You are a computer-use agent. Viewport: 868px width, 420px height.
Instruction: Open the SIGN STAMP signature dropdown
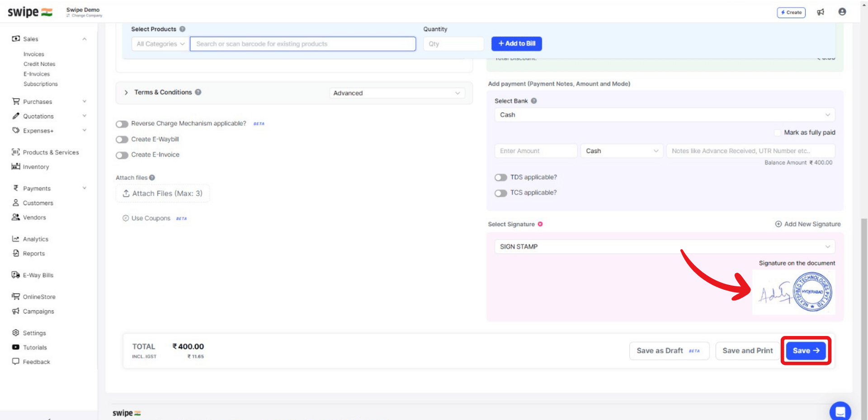click(x=665, y=247)
